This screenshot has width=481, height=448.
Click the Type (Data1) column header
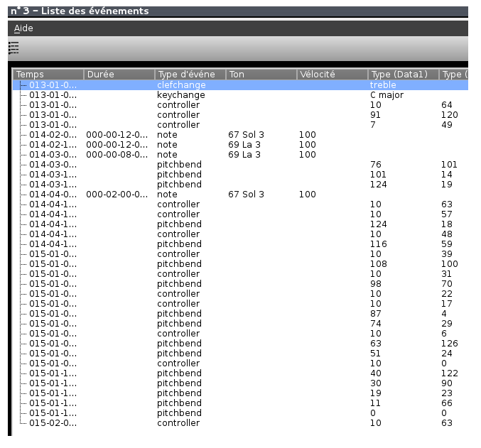403,75
